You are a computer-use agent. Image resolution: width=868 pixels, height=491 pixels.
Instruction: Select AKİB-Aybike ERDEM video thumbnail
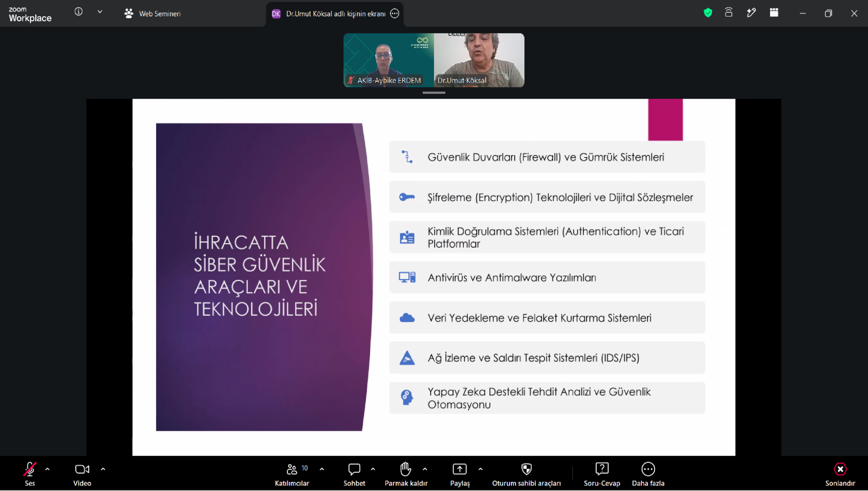coord(389,60)
